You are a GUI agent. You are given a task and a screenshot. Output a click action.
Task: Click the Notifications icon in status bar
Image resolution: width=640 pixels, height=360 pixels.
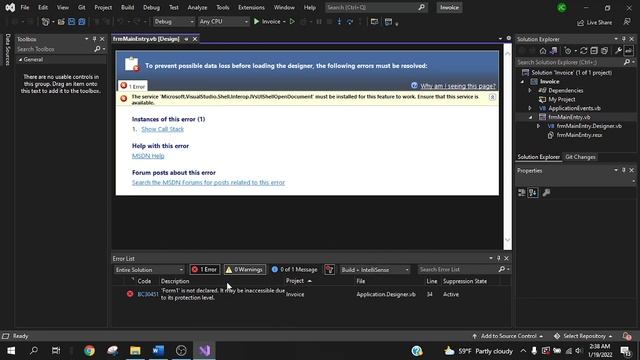coord(627,336)
